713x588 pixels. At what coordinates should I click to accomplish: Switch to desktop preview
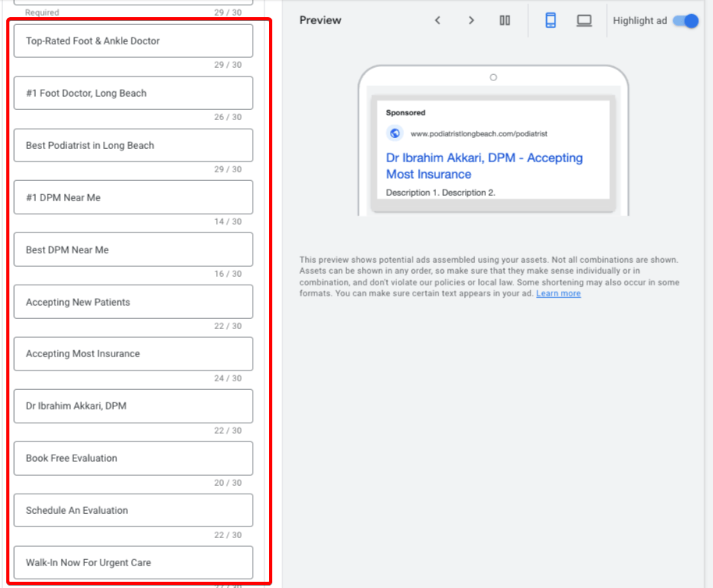point(584,21)
